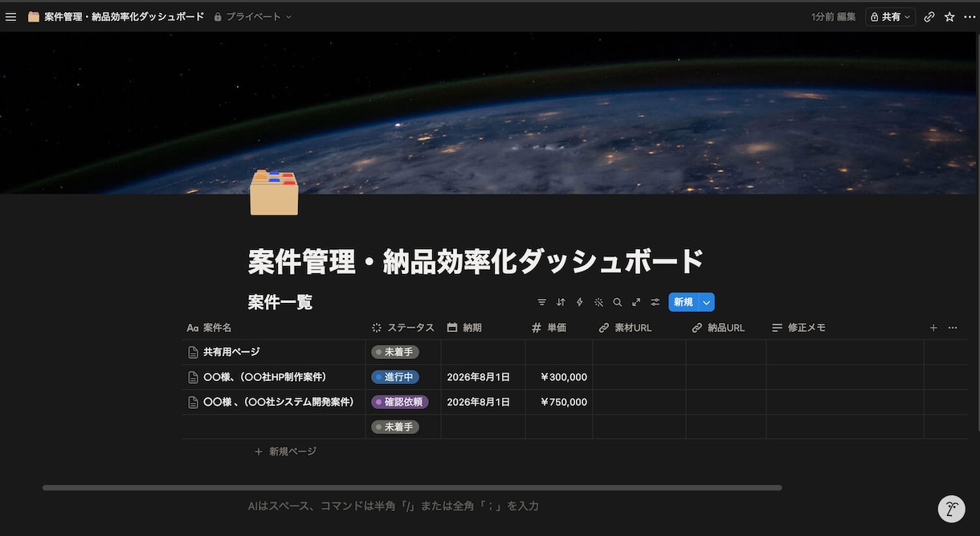Open the three-dot page options menu

point(969,16)
